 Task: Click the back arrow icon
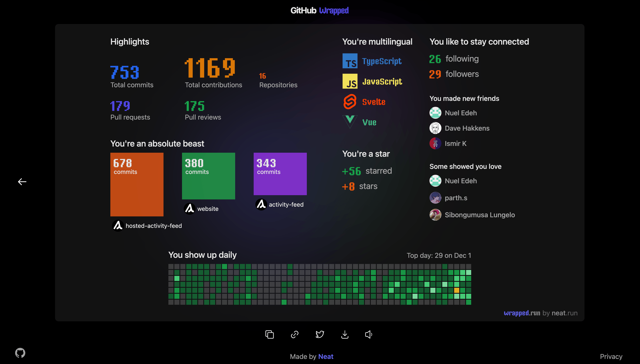(x=22, y=182)
